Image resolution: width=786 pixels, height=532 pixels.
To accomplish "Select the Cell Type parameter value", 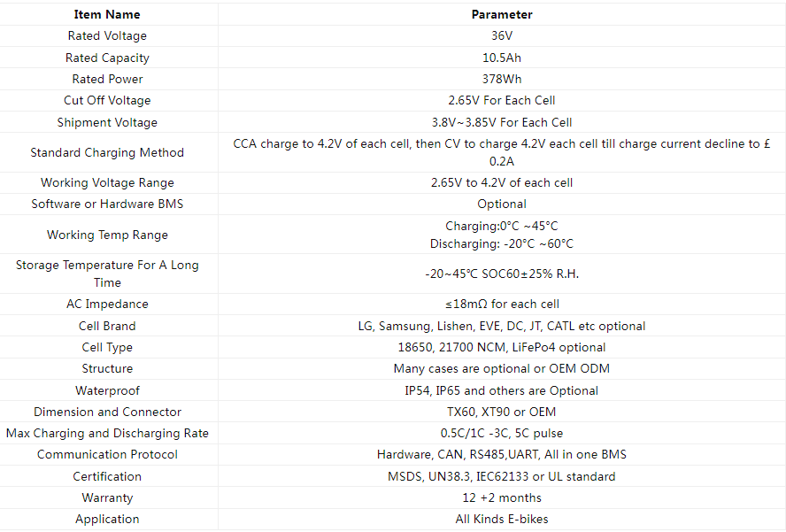I will pos(502,348).
